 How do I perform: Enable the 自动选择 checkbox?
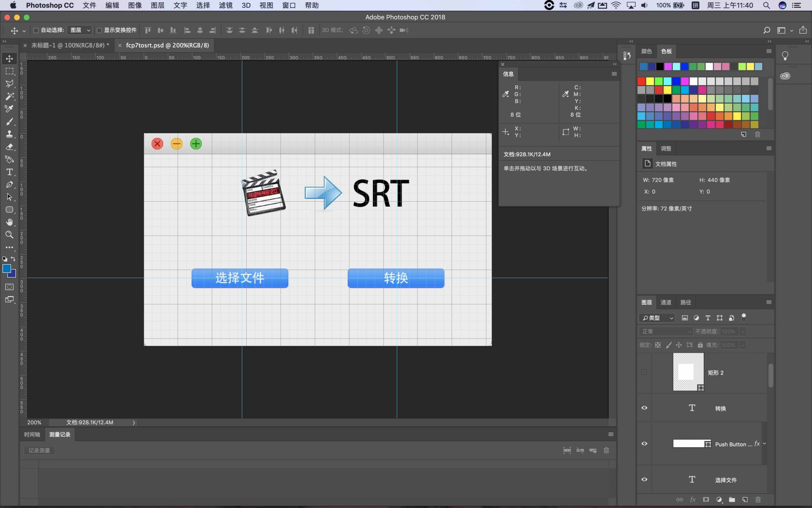point(36,30)
